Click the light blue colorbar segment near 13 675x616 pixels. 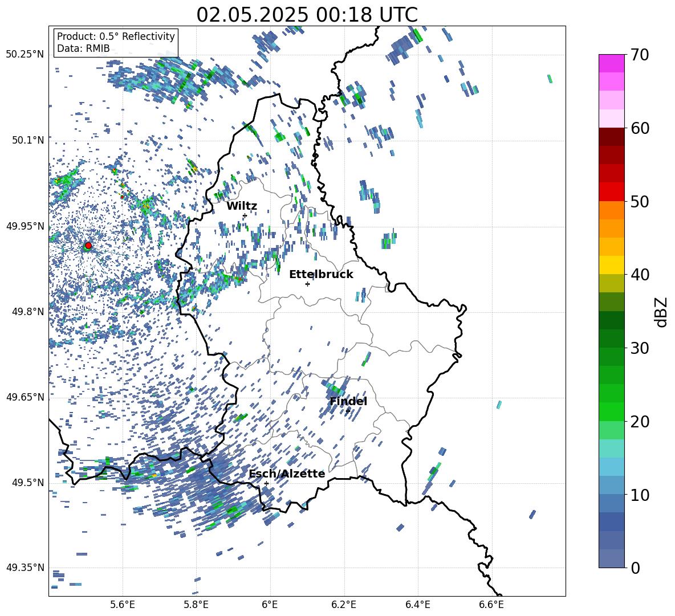pyautogui.click(x=611, y=467)
